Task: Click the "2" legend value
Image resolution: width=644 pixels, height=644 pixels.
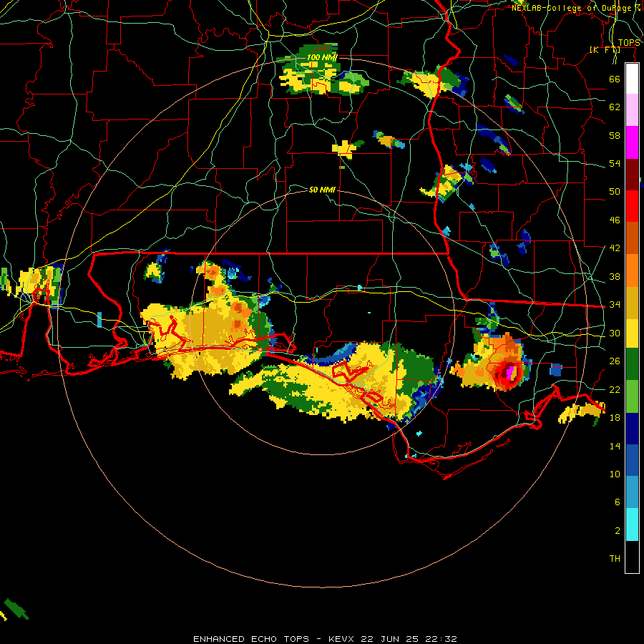Action: click(617, 531)
